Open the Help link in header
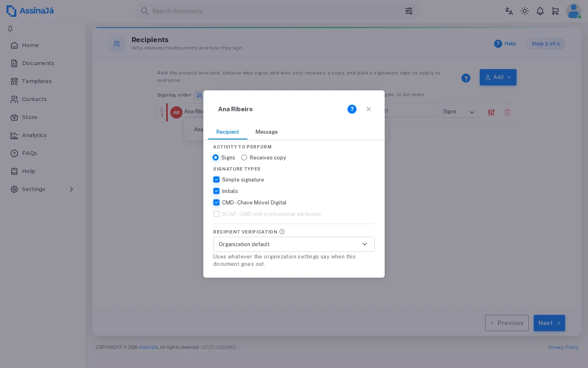This screenshot has width=588, height=368. click(505, 44)
